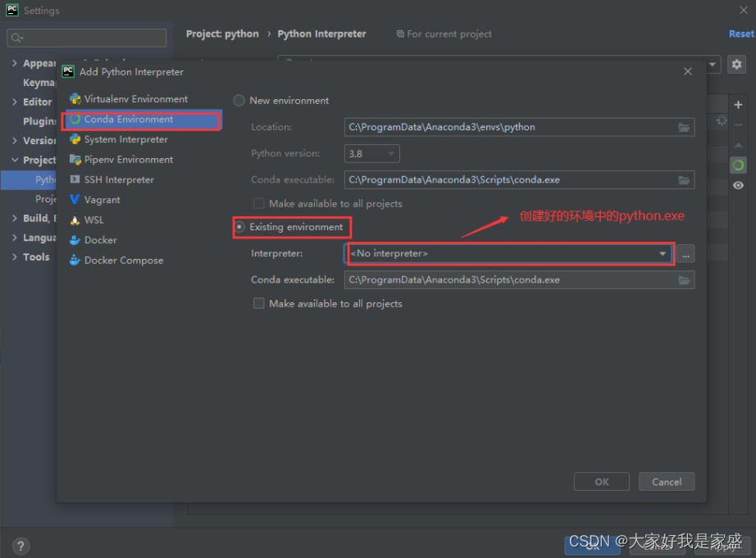The height and width of the screenshot is (558, 756).
Task: Browse for Conda executable in New environment
Action: (x=684, y=179)
